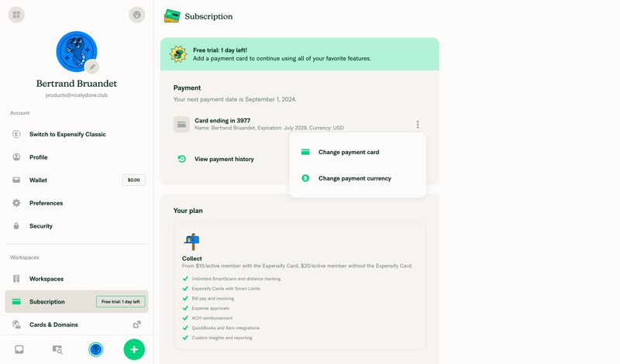Click the profile avatar image
Screen dimensions: 620x364
coord(76,52)
